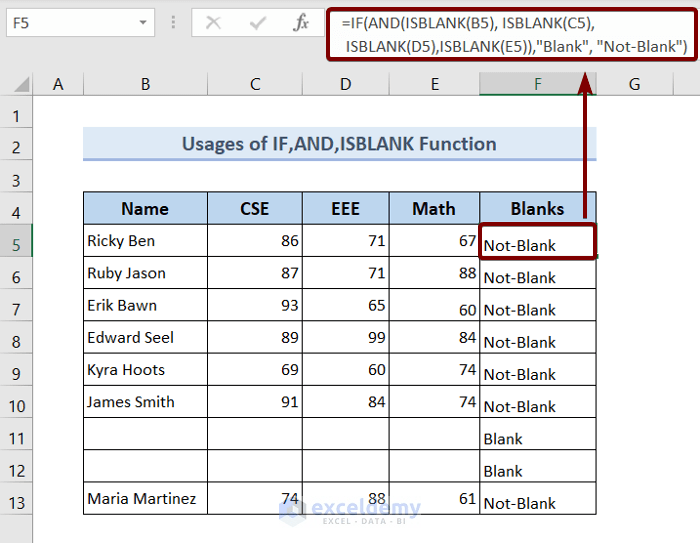Select Ruby Jason's CSE score 87
700x543 pixels.
tap(255, 273)
